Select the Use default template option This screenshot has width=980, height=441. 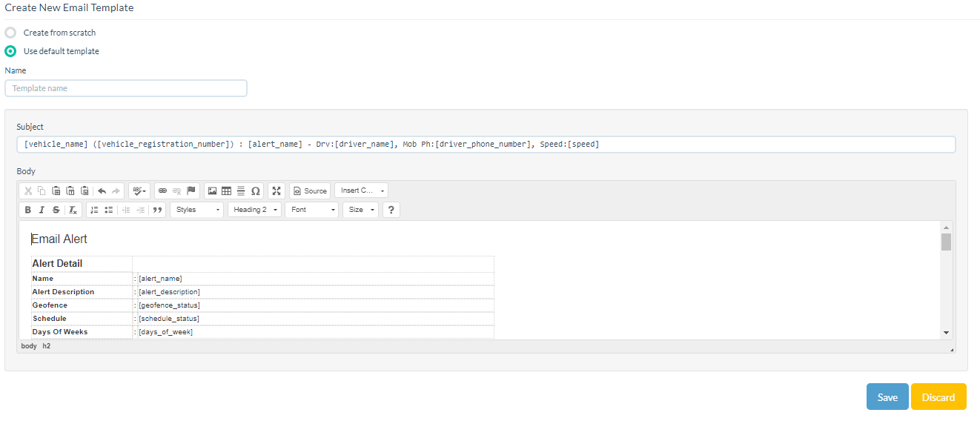10,51
